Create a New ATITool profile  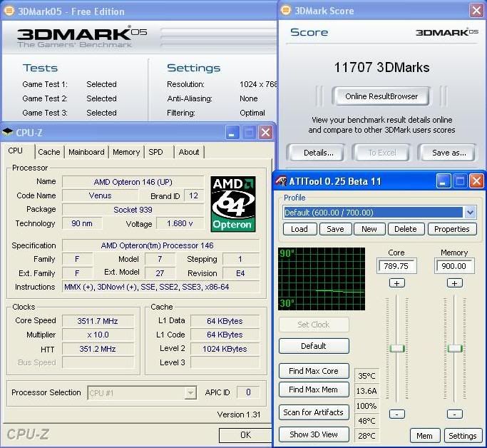coord(369,229)
